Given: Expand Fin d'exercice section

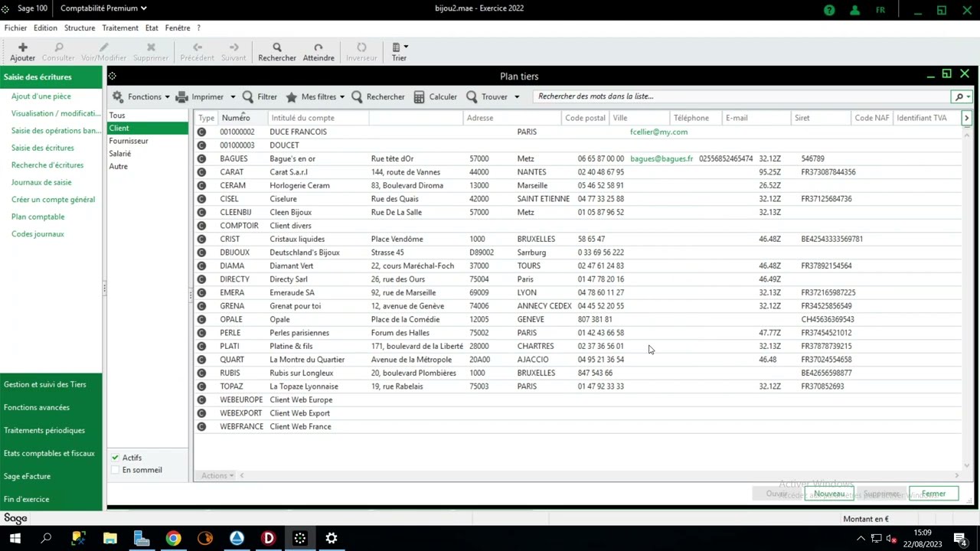Looking at the screenshot, I should (x=51, y=499).
